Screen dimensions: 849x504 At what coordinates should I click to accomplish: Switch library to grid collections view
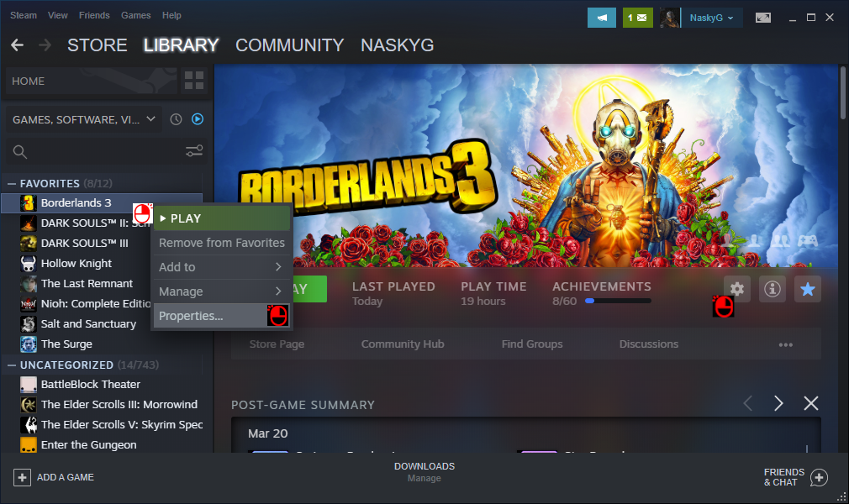tap(194, 81)
